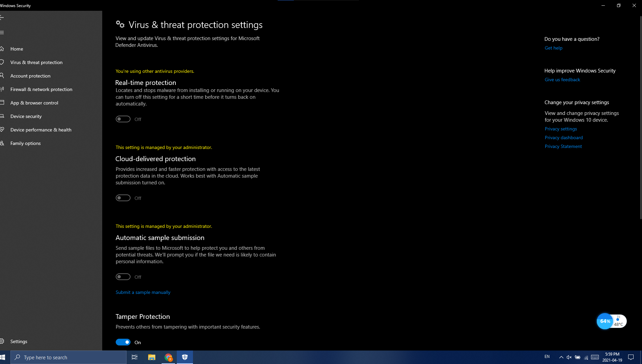Image resolution: width=642 pixels, height=364 pixels.
Task: Toggle Real-time protection switch
Action: point(123,119)
